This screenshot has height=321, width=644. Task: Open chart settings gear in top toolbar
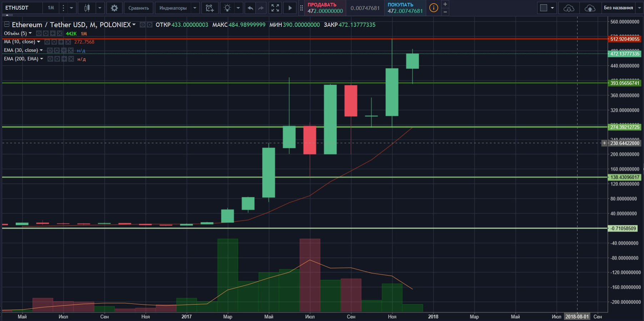tap(114, 8)
